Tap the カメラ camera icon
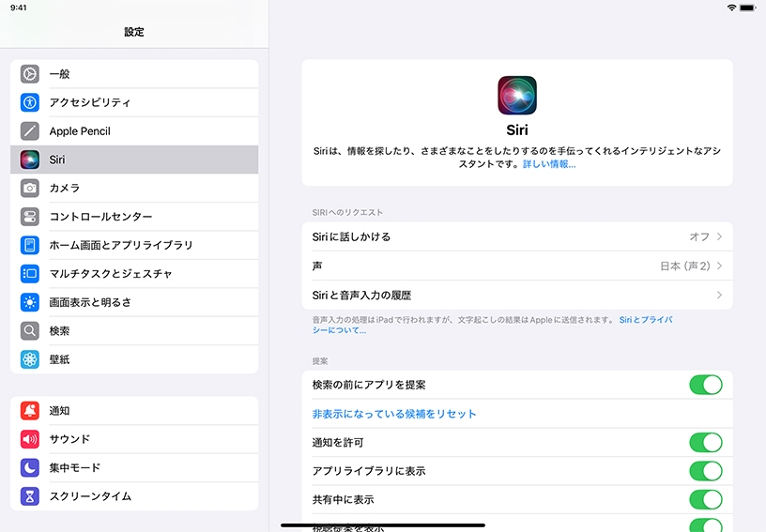This screenshot has height=532, width=766. (x=30, y=189)
